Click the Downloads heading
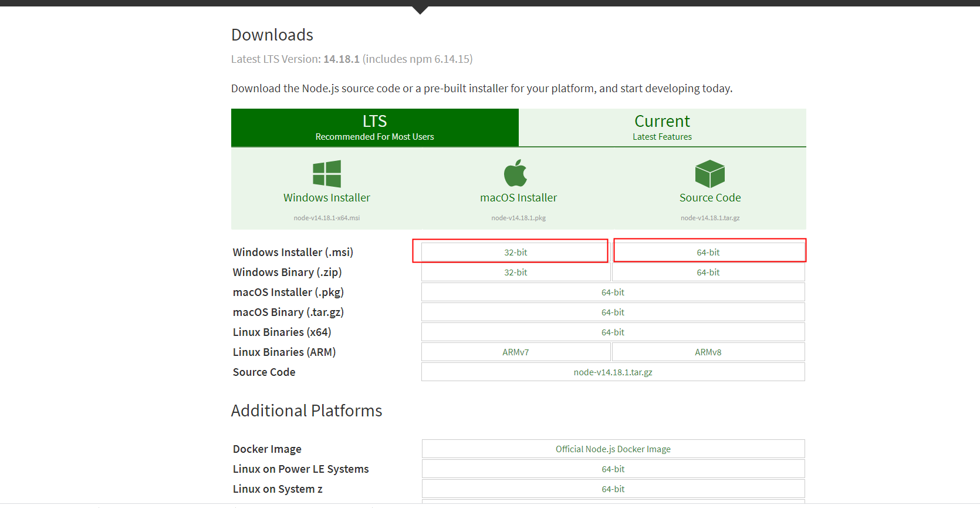Viewport: 980px width, 508px height. [x=272, y=35]
